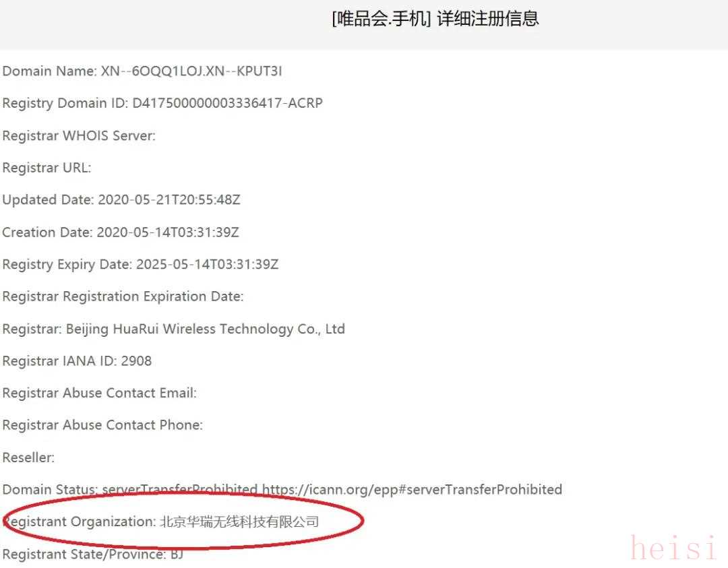Click Registrar Abuse Contact Email label

click(99, 393)
